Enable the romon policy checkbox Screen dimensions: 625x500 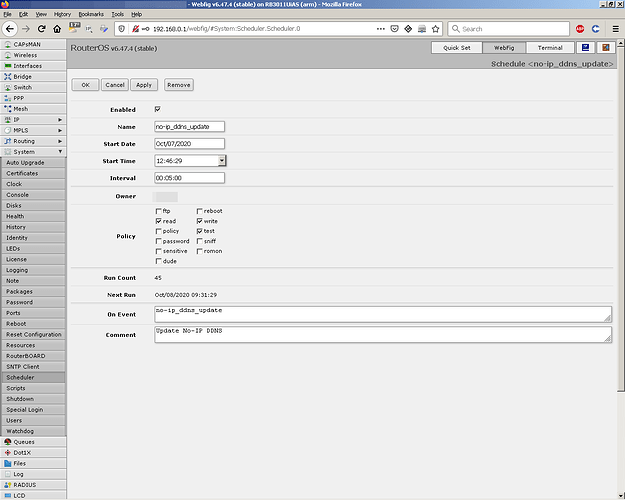pyautogui.click(x=200, y=251)
